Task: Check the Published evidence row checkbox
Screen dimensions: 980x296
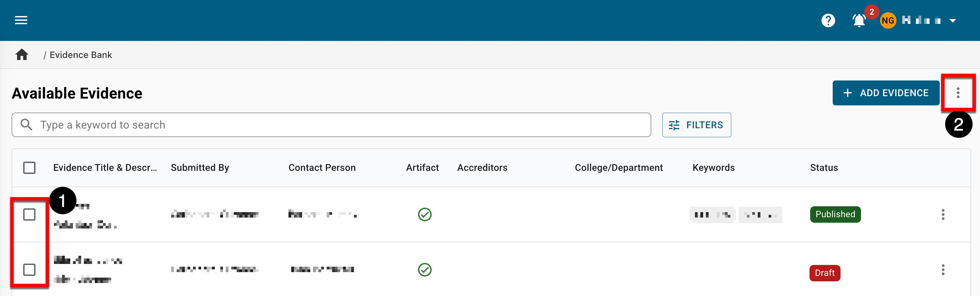Action: [29, 214]
